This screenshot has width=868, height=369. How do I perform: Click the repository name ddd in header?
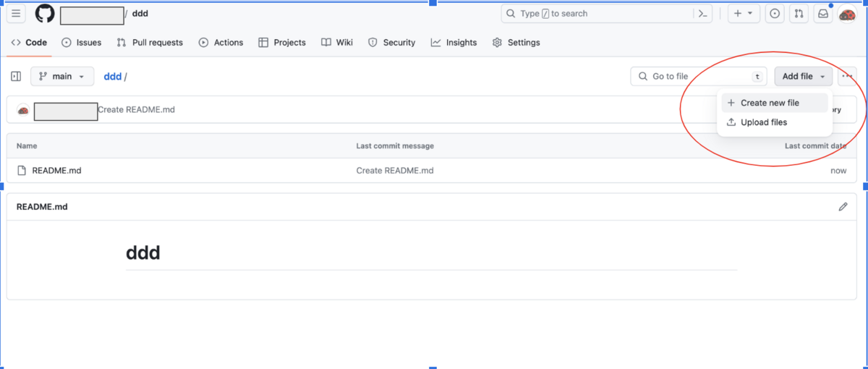140,14
